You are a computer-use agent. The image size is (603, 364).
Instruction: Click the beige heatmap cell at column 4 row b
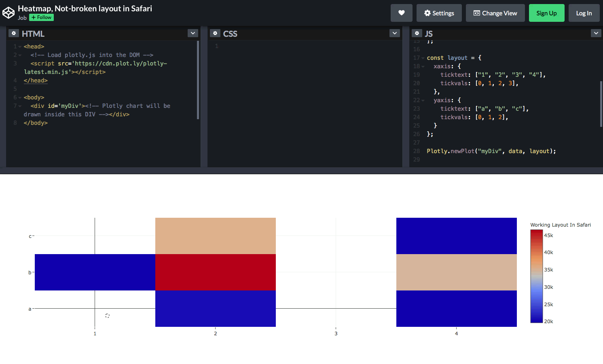click(x=457, y=272)
